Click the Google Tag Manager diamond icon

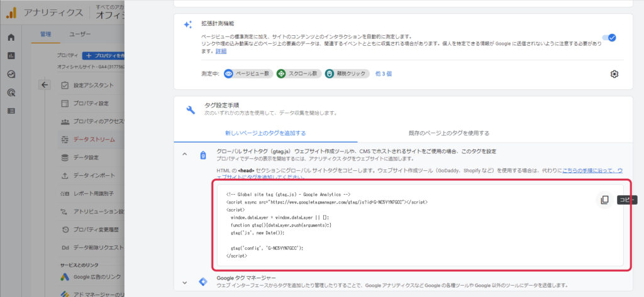(x=203, y=282)
